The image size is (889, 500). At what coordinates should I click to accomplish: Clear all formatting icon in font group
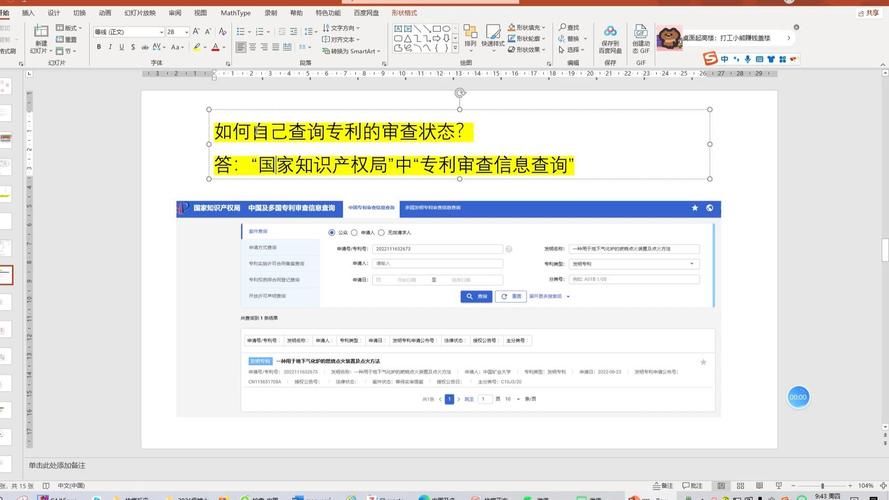(222, 32)
